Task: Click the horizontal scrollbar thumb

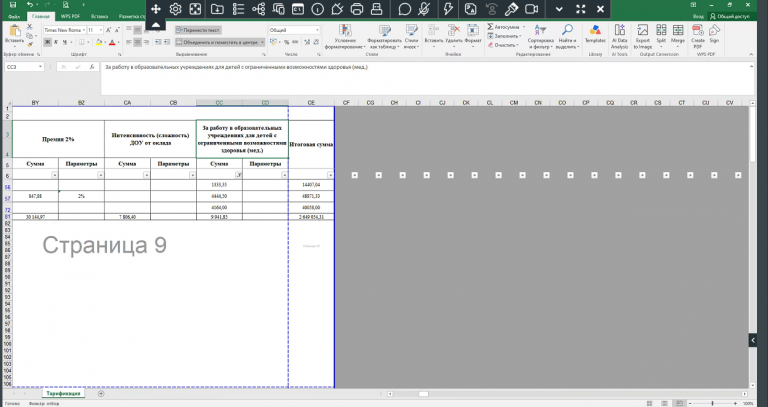Action: [x=423, y=394]
